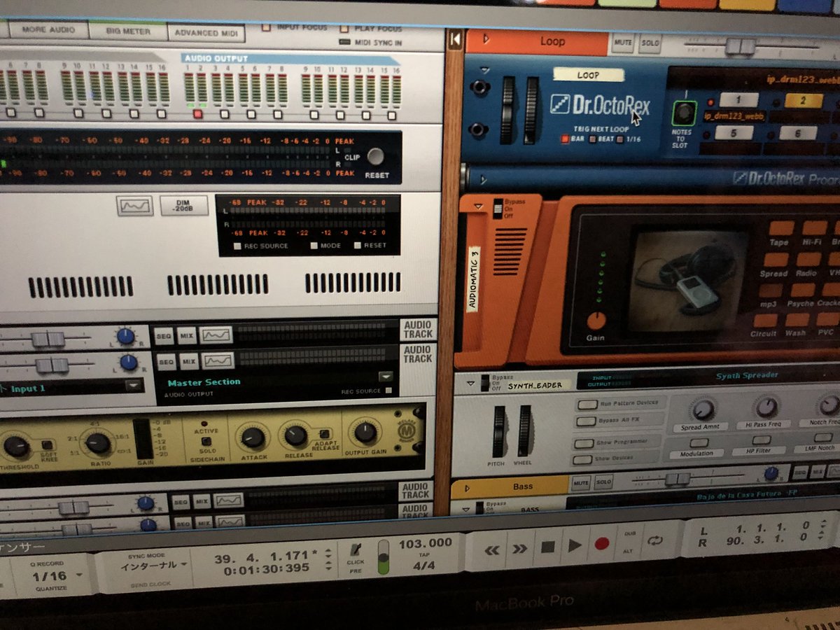Click the compressor Attack knob
Viewport: 840px width, 630px height.
[252, 438]
